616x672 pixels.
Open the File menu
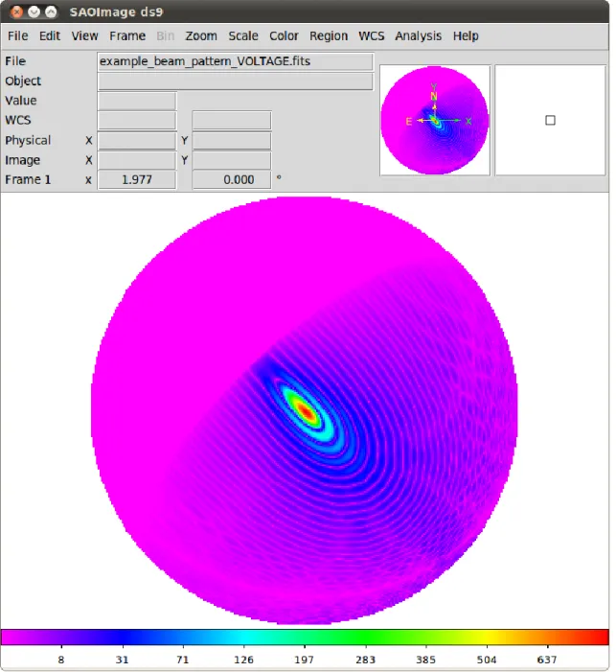click(17, 36)
